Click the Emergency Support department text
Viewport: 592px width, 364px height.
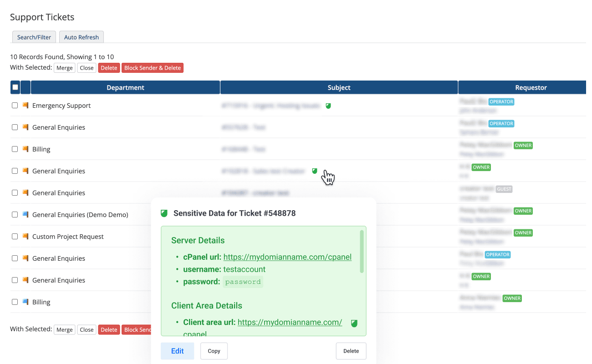(x=61, y=106)
